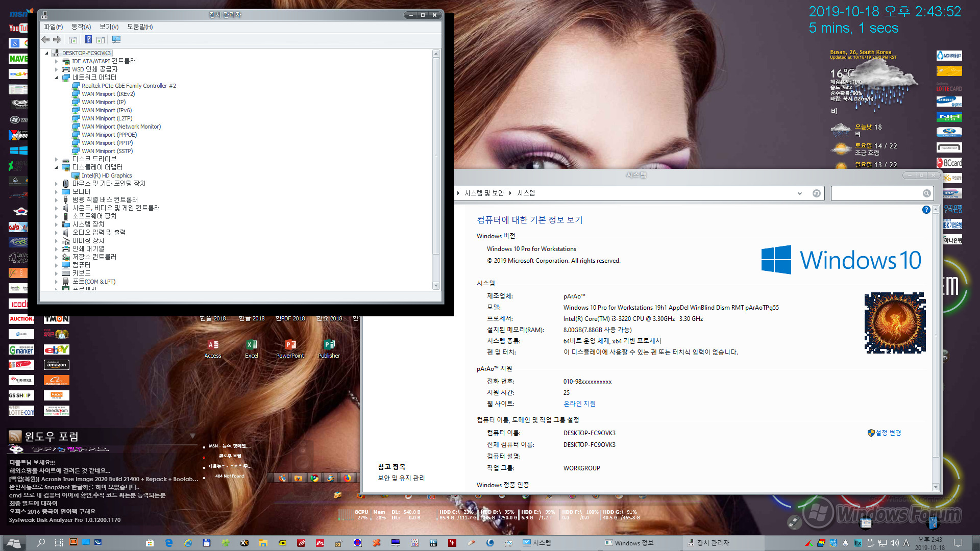Open the address bar dropdown in System window
Viewport: 980px width, 551px height.
pyautogui.click(x=799, y=193)
